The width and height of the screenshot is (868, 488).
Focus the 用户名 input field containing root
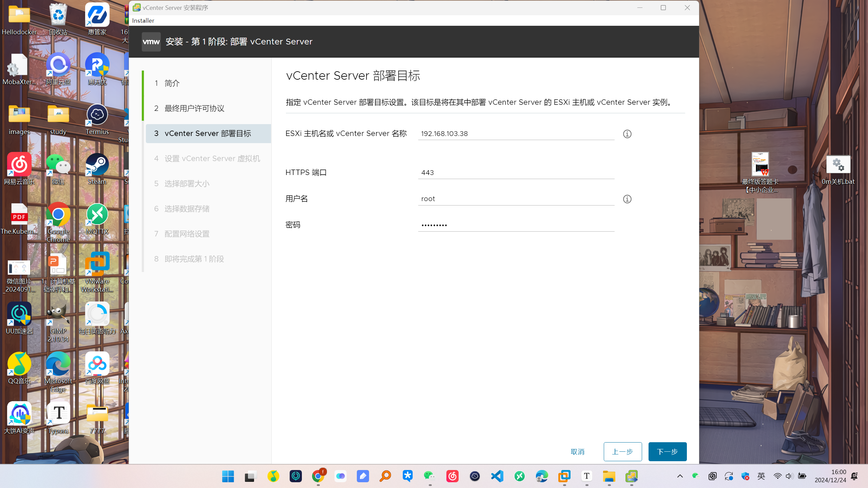[x=516, y=199]
